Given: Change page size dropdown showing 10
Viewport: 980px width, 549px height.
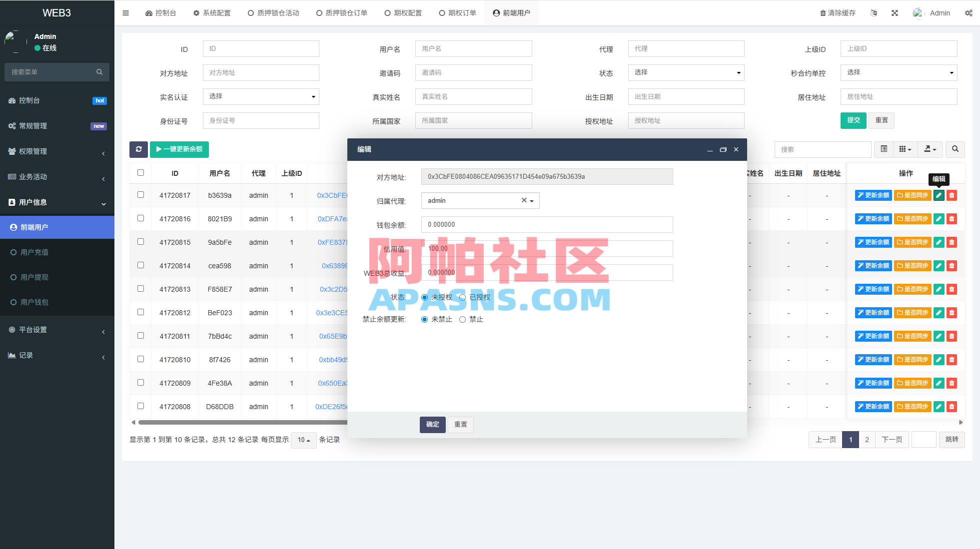Looking at the screenshot, I should [304, 440].
